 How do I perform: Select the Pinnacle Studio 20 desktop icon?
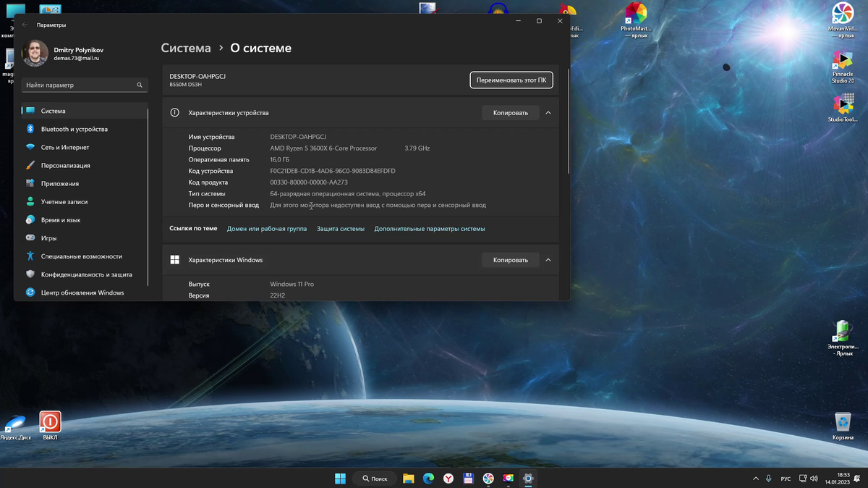(843, 67)
